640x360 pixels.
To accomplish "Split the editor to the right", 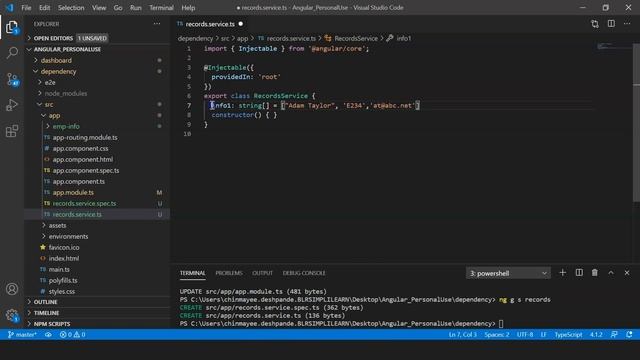I will click(611, 24).
